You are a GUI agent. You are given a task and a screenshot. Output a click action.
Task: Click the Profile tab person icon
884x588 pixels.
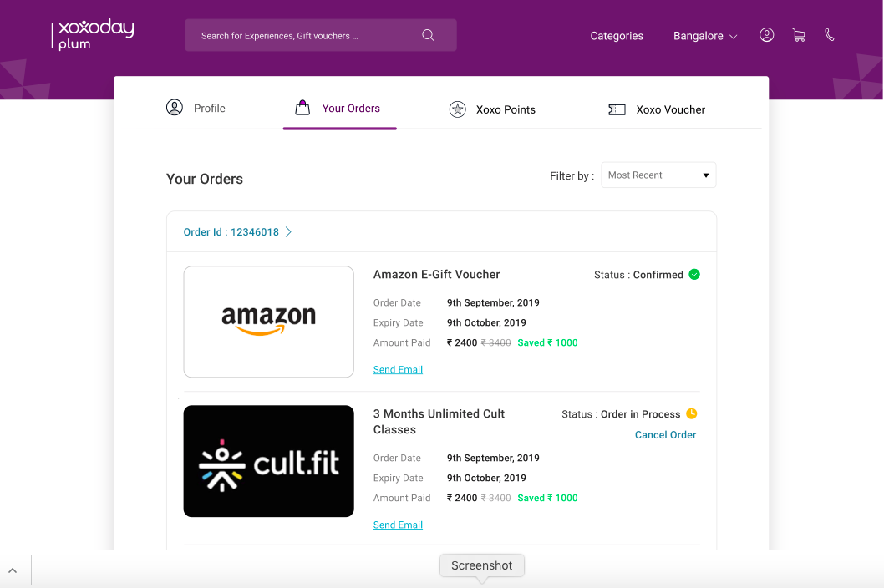[x=175, y=107]
